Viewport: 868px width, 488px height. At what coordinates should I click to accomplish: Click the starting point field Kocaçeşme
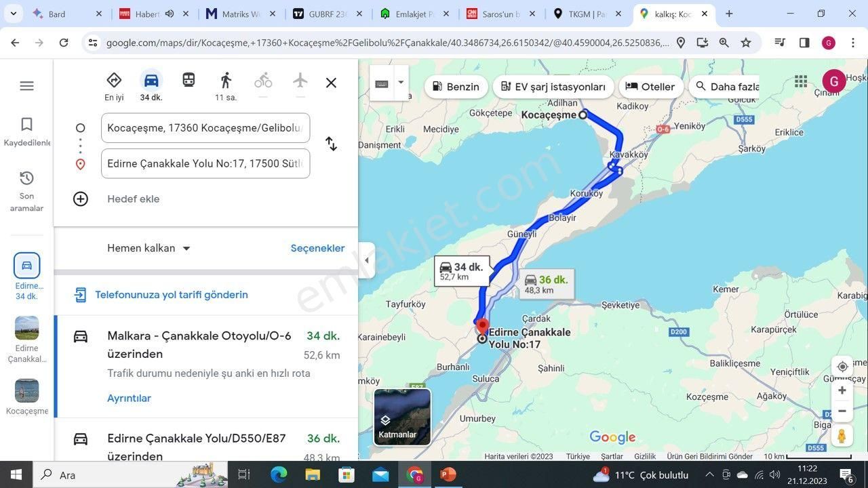[205, 128]
